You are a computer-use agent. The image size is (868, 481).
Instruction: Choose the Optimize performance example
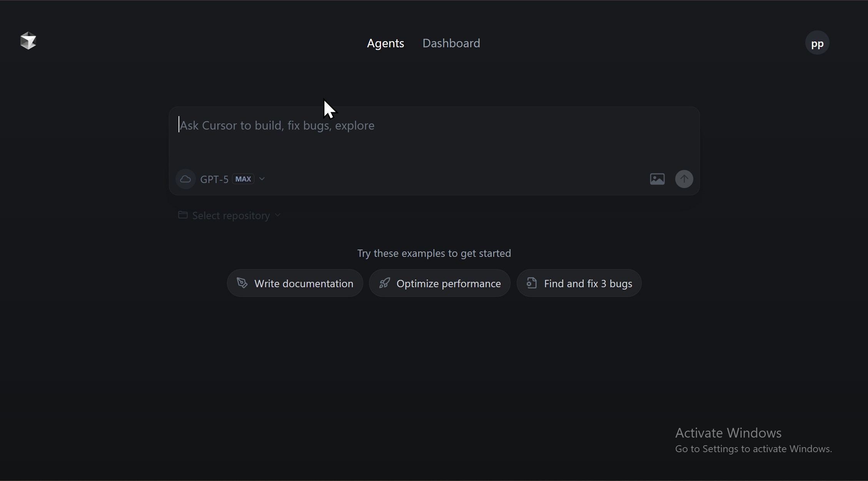[448, 283]
